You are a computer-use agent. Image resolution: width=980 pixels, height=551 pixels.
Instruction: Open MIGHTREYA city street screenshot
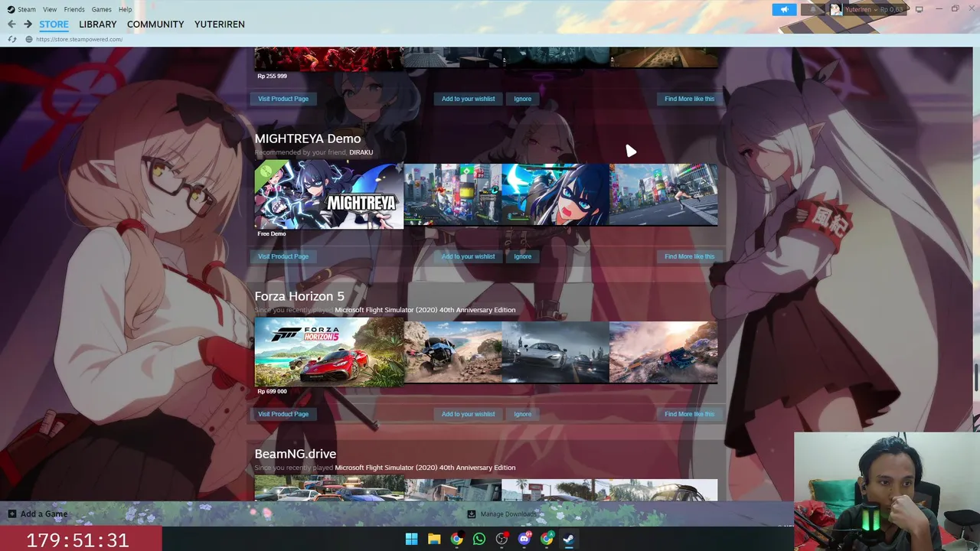pos(452,194)
